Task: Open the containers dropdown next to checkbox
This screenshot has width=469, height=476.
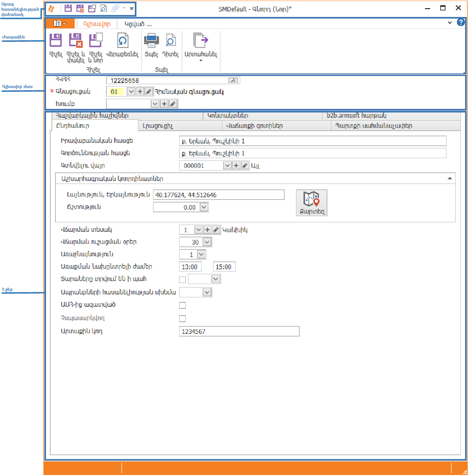Action: click(x=215, y=279)
